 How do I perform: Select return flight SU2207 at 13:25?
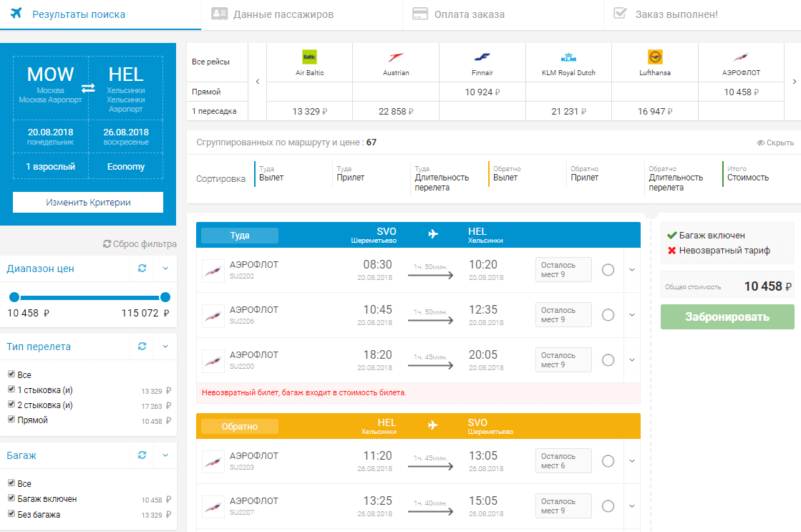(608, 506)
